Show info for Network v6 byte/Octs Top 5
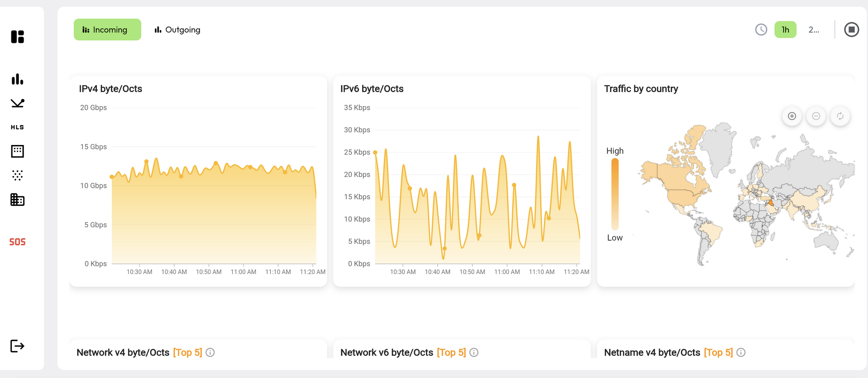This screenshot has height=378, width=868. 474,352
